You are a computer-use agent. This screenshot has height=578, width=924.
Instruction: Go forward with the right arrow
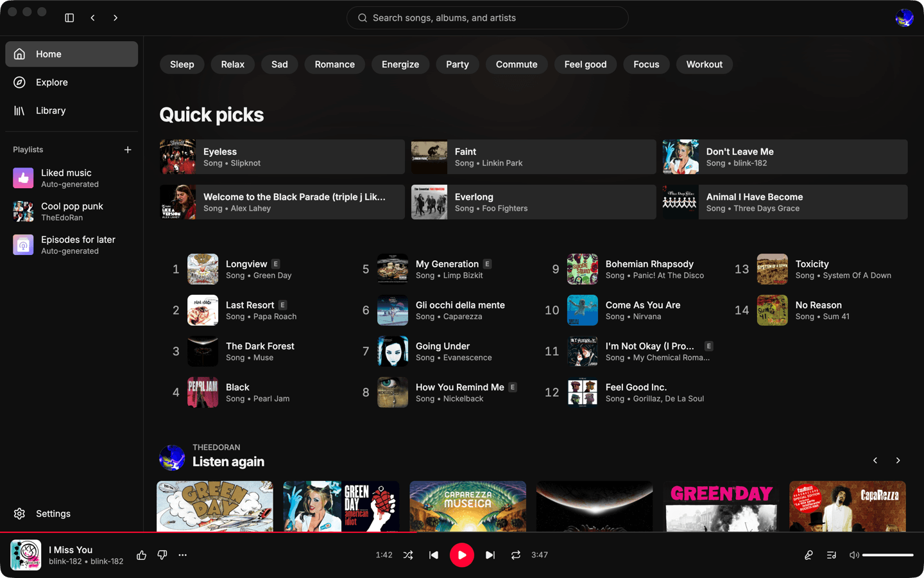pyautogui.click(x=116, y=18)
